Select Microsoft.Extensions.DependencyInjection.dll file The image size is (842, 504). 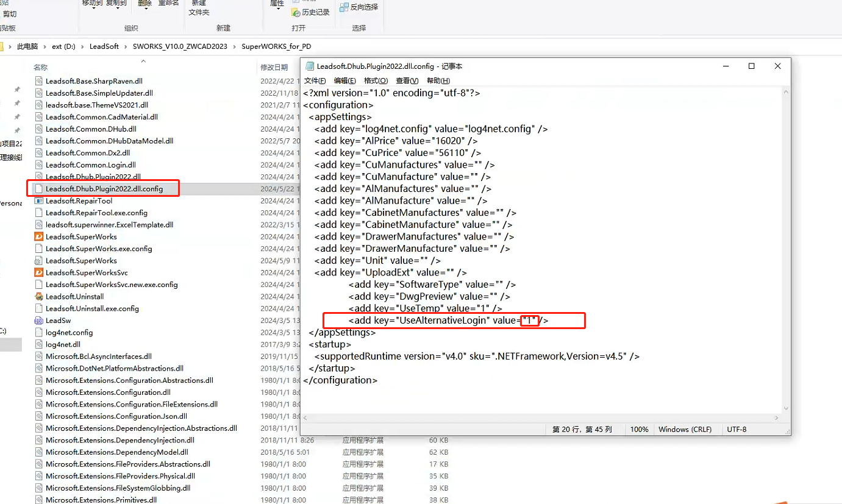click(120, 440)
